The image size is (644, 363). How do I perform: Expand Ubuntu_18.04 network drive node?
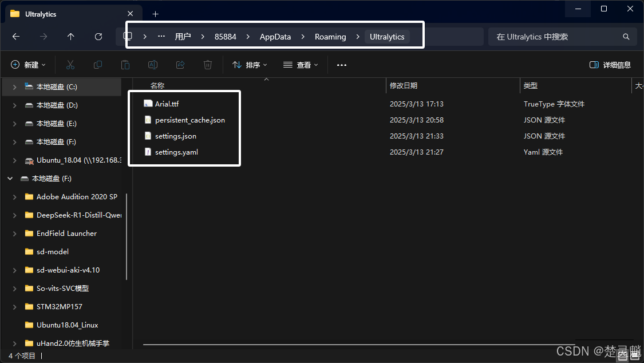tap(14, 160)
